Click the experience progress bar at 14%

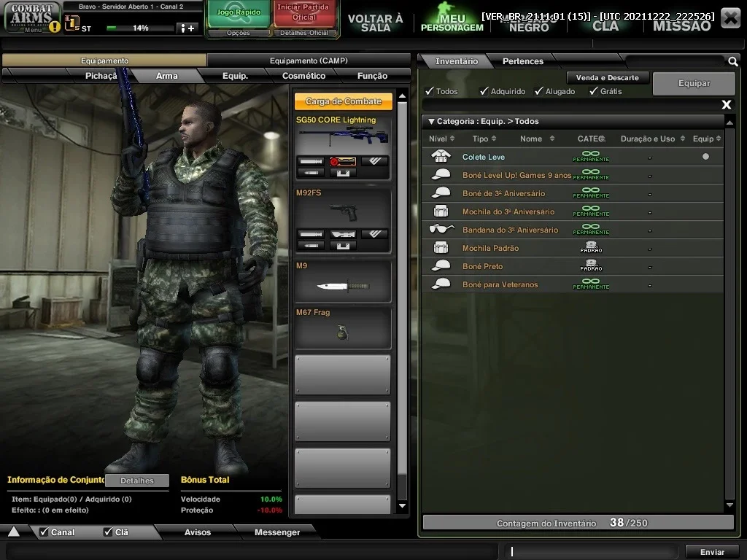pyautogui.click(x=139, y=28)
